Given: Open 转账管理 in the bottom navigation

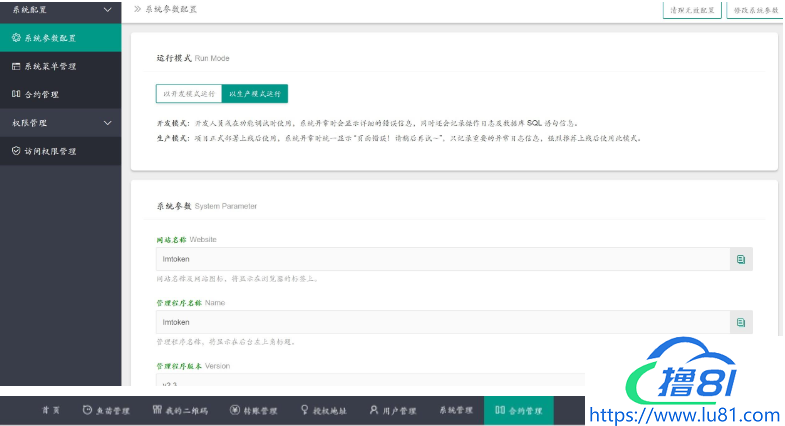Looking at the screenshot, I should pyautogui.click(x=256, y=410).
